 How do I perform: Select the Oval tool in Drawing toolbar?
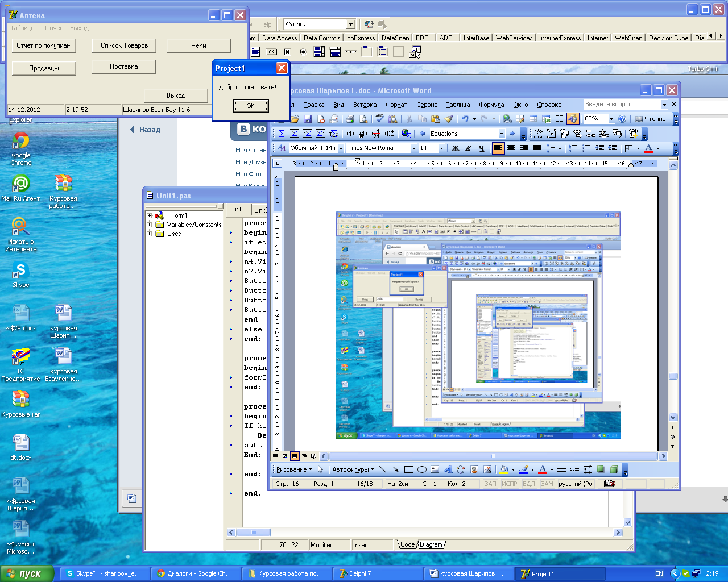coord(421,469)
